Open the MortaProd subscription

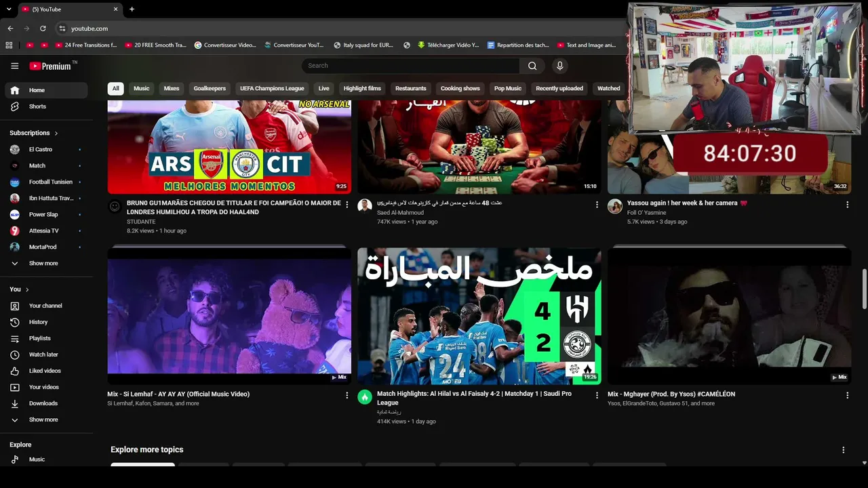[46, 247]
